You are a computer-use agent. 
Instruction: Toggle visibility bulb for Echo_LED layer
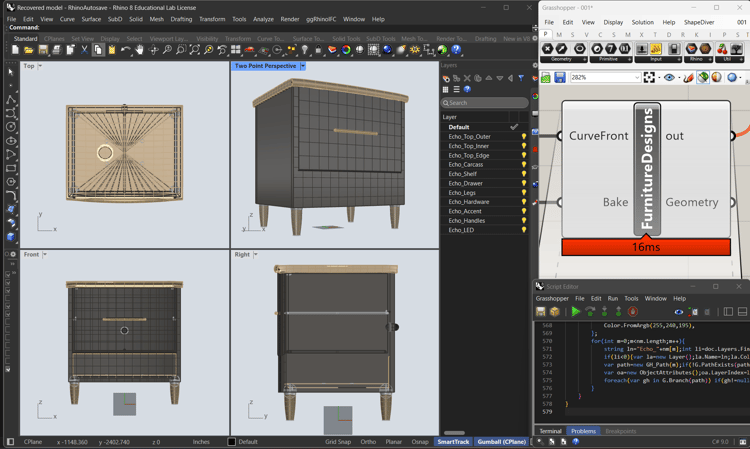[524, 230]
